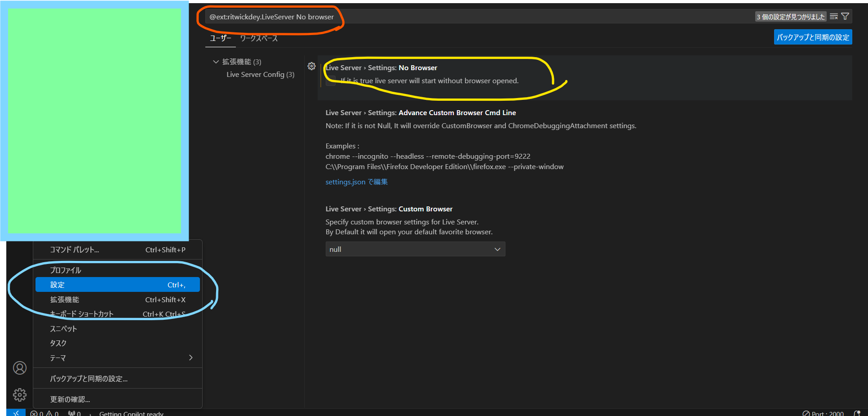The width and height of the screenshot is (868, 416).
Task: Enable the No Browser checkbox
Action: click(x=330, y=82)
